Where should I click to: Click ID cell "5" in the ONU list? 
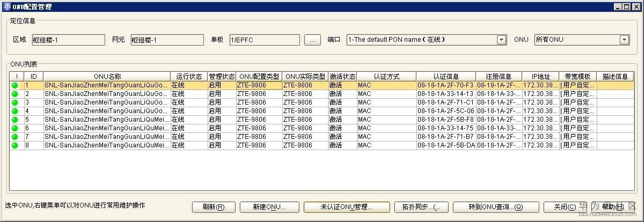(33, 120)
